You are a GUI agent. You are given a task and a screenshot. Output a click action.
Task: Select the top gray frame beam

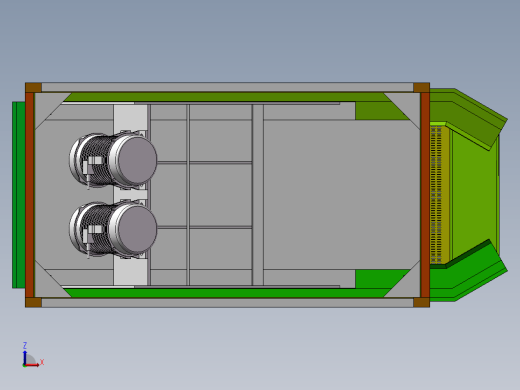tap(227, 87)
